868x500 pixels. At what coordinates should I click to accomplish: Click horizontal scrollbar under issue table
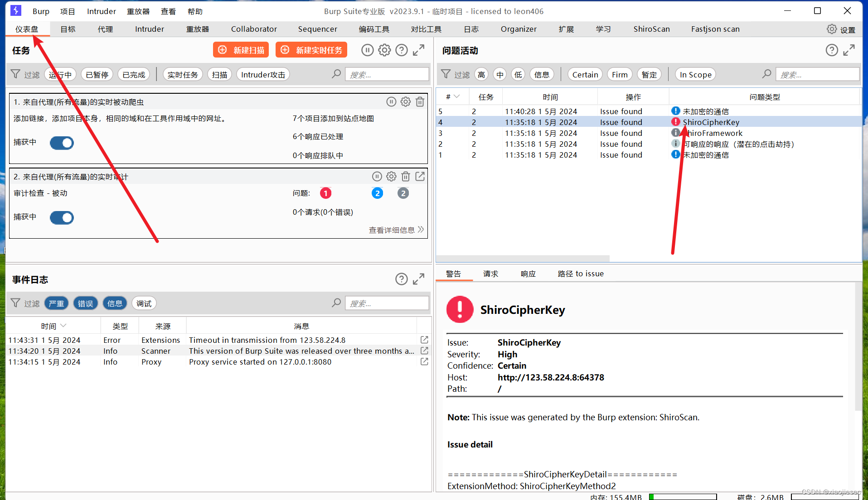523,258
